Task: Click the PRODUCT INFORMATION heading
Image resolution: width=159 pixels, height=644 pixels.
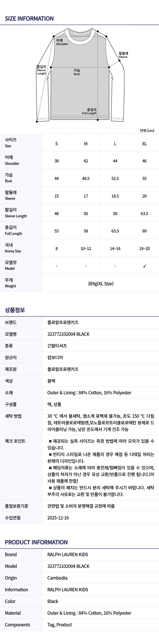Action: [x=36, y=542]
